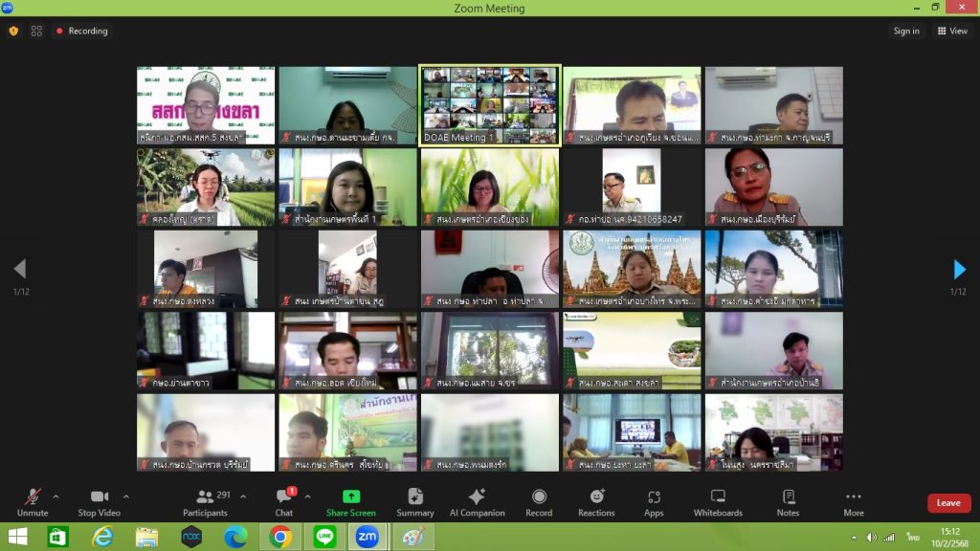The image size is (980, 551).
Task: Click the apps grid icon beside Recording
Action: point(37,31)
